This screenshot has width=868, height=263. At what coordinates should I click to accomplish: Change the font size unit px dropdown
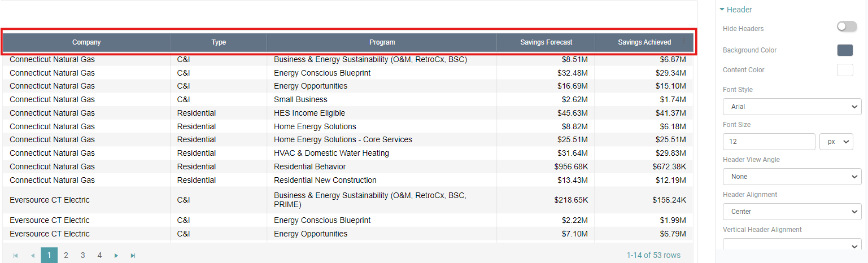(x=836, y=142)
